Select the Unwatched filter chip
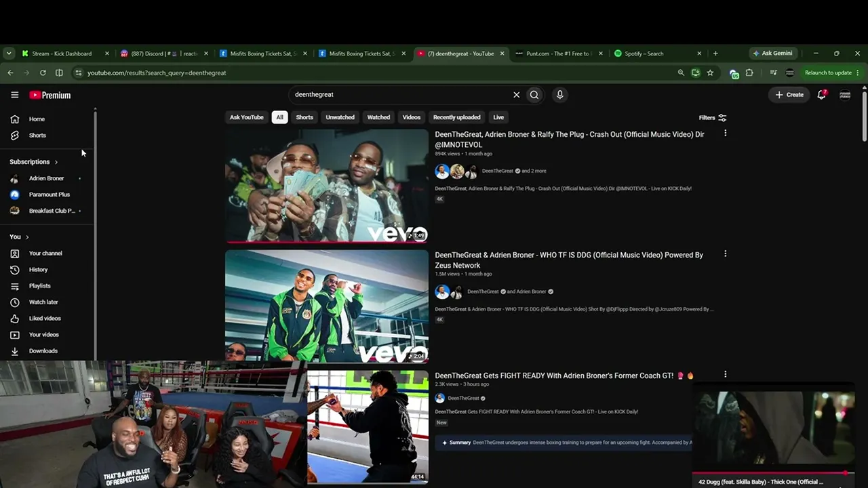This screenshot has height=488, width=868. tap(340, 117)
